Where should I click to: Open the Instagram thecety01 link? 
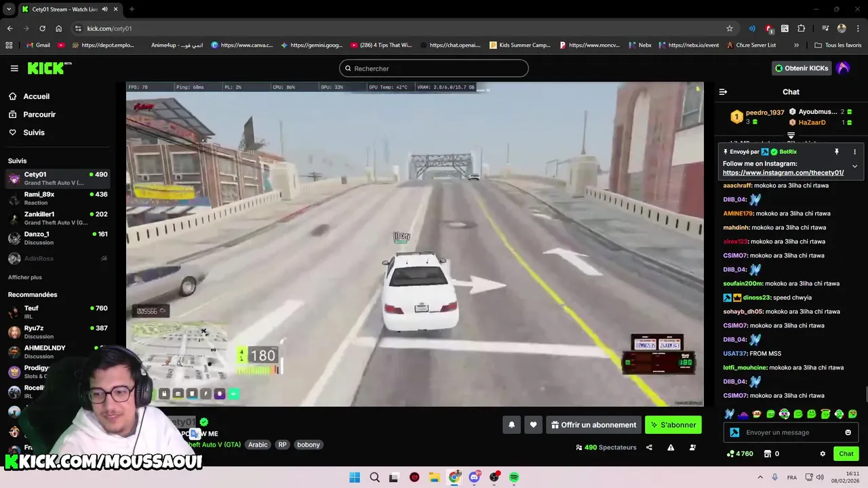pyautogui.click(x=783, y=173)
